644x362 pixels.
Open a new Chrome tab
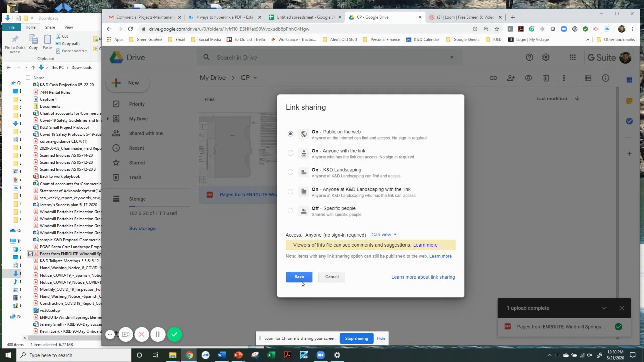[x=513, y=17]
